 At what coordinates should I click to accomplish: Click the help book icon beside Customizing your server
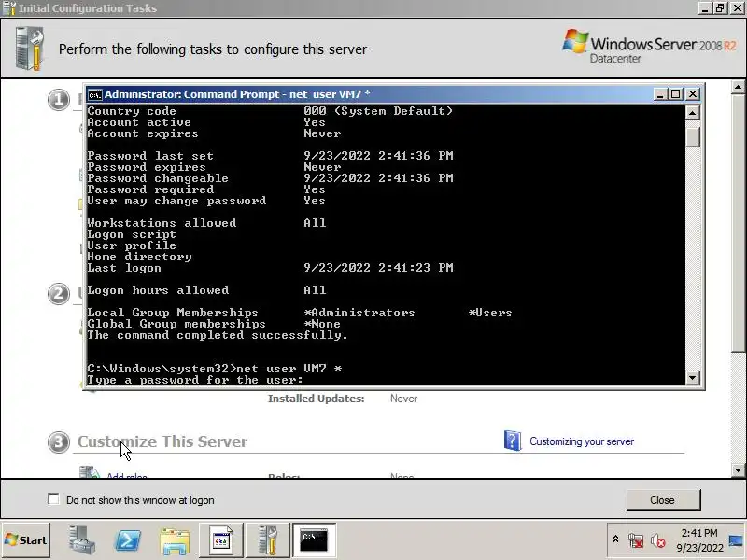(x=512, y=441)
